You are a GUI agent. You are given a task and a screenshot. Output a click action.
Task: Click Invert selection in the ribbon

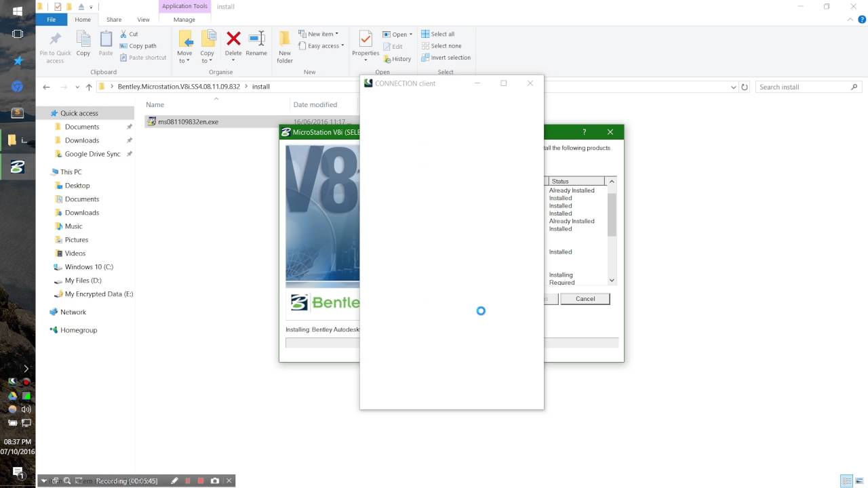[x=446, y=58]
